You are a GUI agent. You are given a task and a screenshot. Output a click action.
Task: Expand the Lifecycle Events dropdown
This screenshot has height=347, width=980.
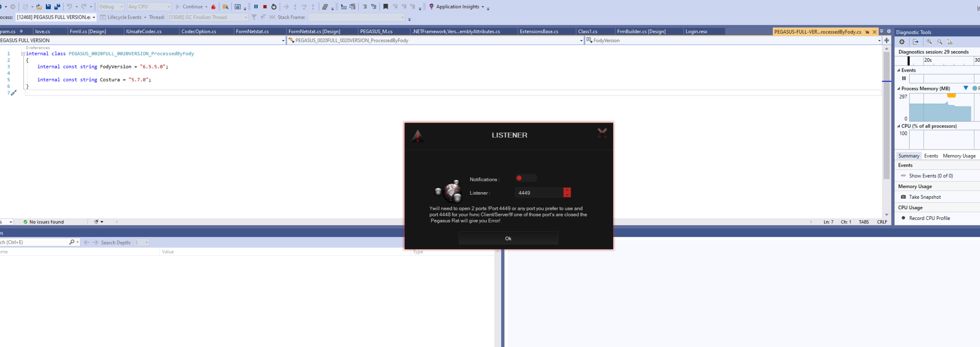[145, 17]
